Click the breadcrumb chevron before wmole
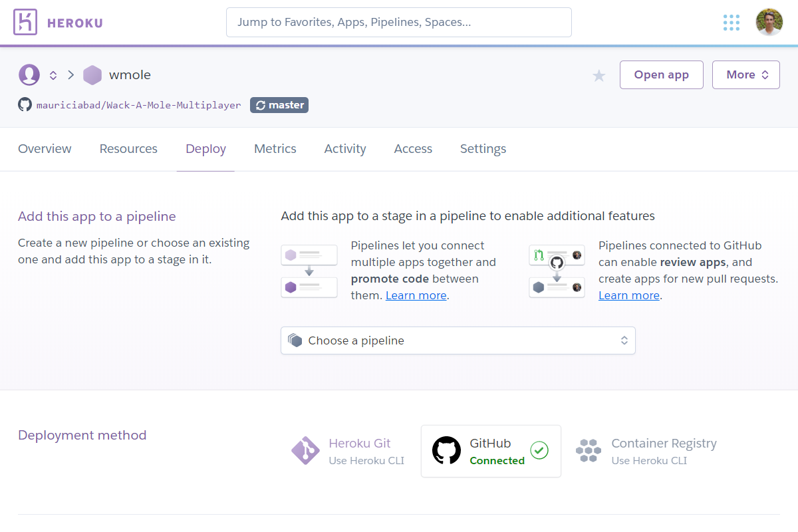 click(x=70, y=75)
